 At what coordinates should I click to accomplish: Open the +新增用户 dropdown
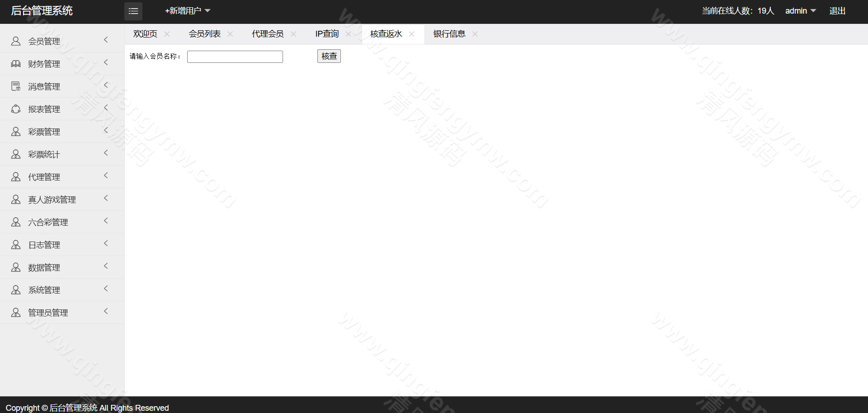click(x=188, y=11)
